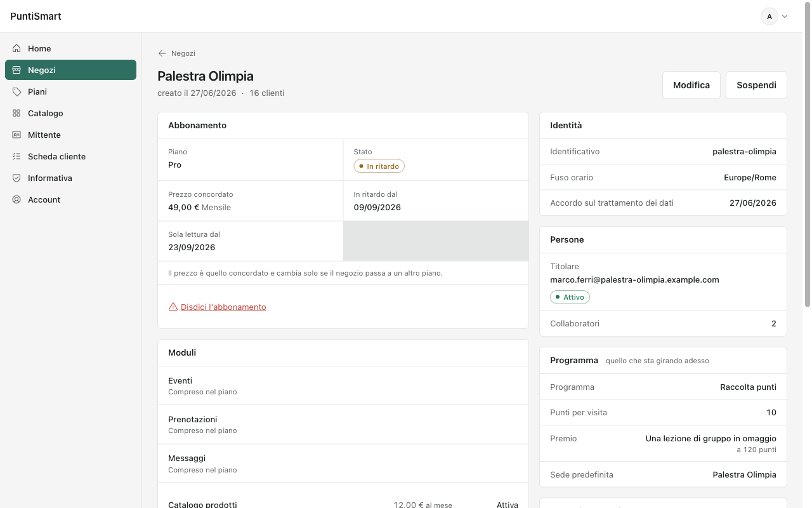The height and width of the screenshot is (508, 812).
Task: Click the Piani tag icon
Action: click(16, 91)
